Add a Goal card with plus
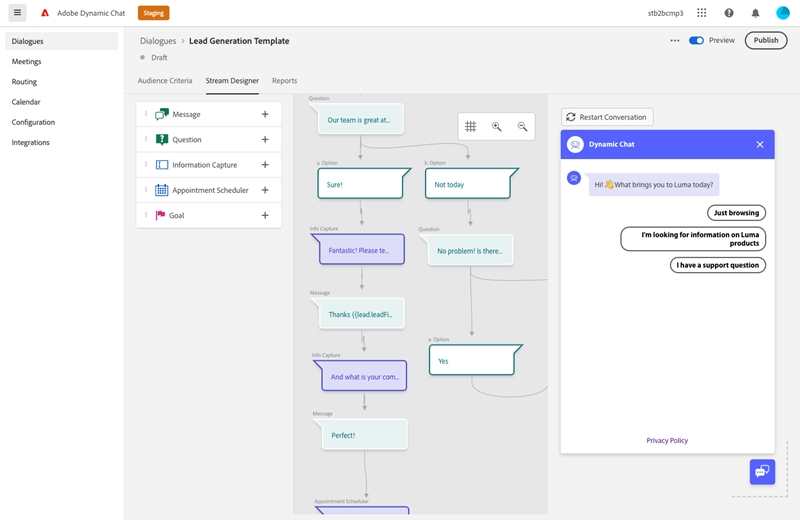800x520 pixels. [x=265, y=215]
